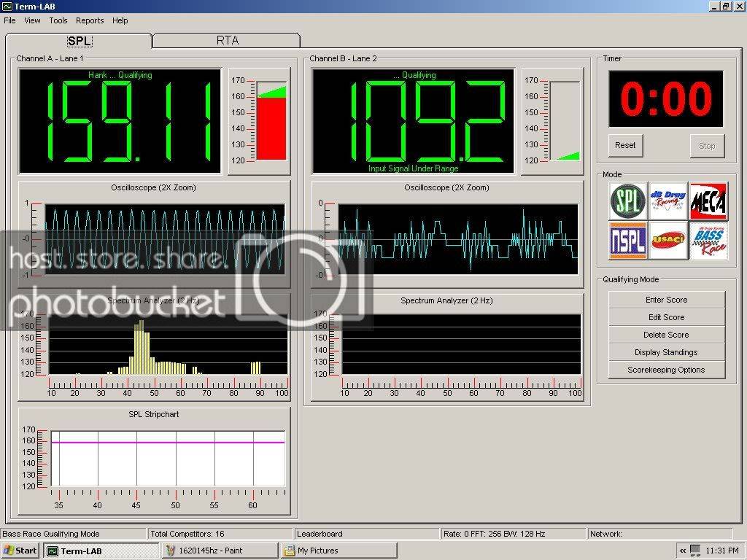Click the 11:31 PM system clock
The height and width of the screenshot is (560, 747).
(722, 551)
